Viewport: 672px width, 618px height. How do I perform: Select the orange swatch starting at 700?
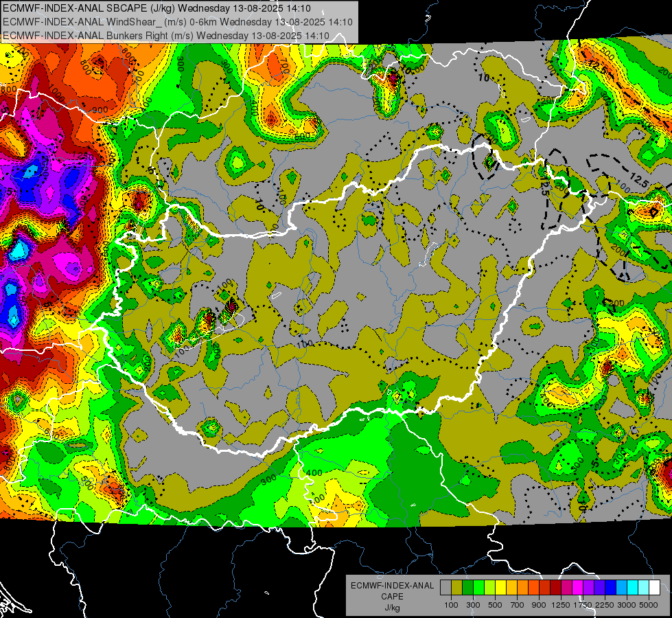[522, 588]
